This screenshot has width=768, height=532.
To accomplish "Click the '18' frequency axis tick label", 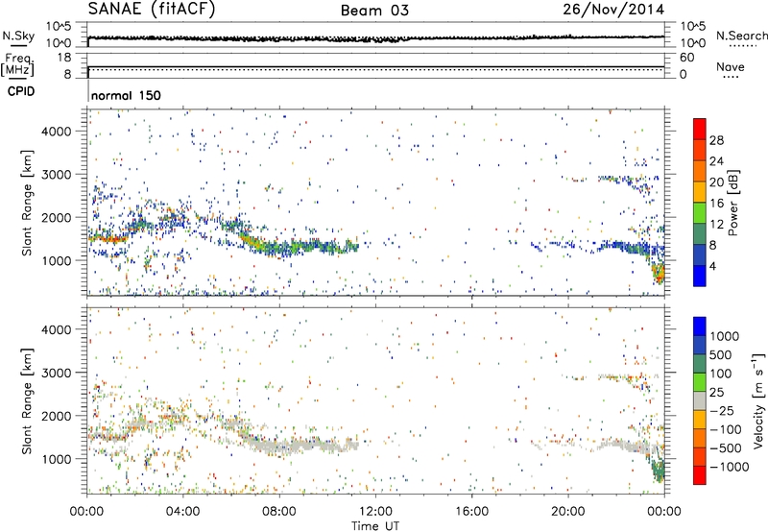I will pyautogui.click(x=64, y=58).
